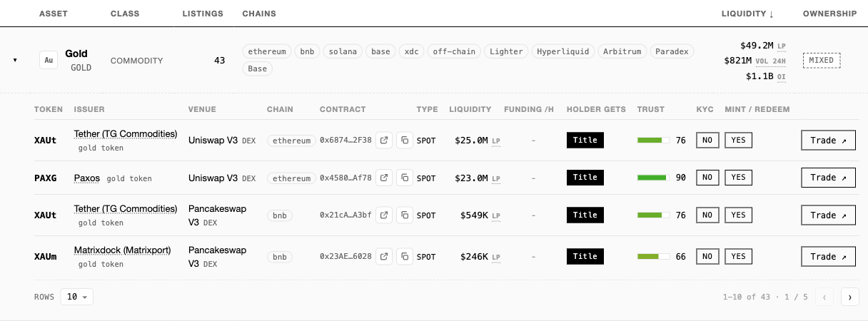This screenshot has height=321, width=868.
Task: Copy XAUt bnb contract address 0x21cA…A3bf
Action: (x=405, y=215)
